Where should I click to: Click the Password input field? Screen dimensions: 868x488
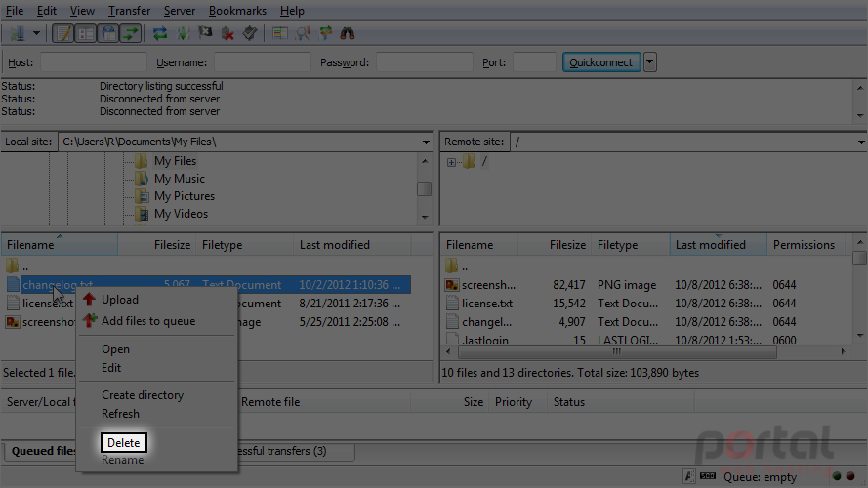[425, 61]
